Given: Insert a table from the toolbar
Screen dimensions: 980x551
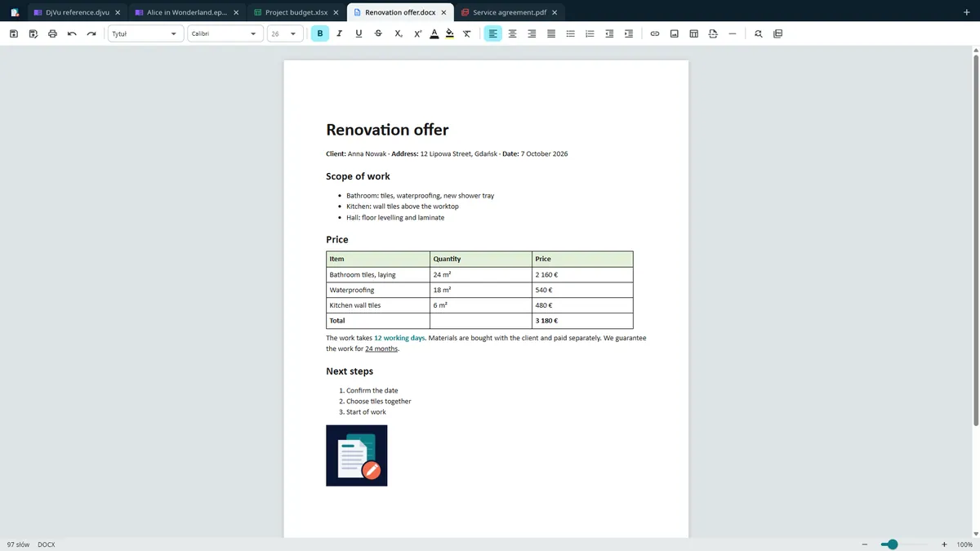Looking at the screenshot, I should pos(693,33).
